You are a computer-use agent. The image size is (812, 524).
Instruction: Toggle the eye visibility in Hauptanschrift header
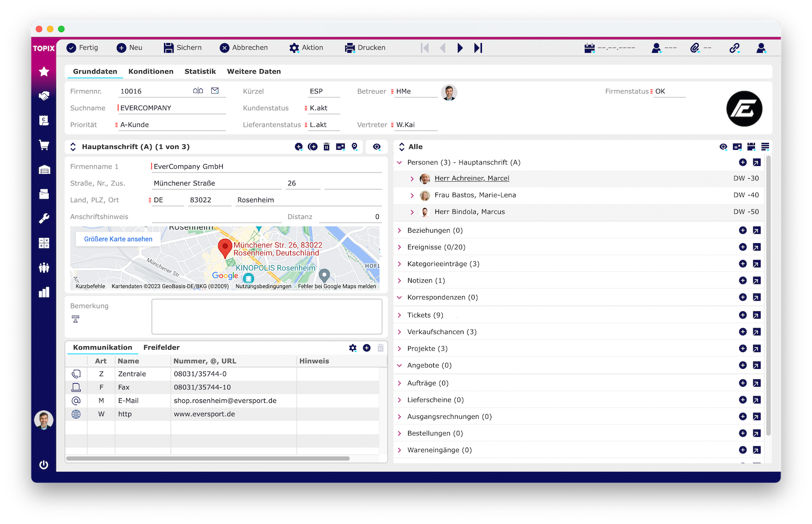(x=377, y=147)
